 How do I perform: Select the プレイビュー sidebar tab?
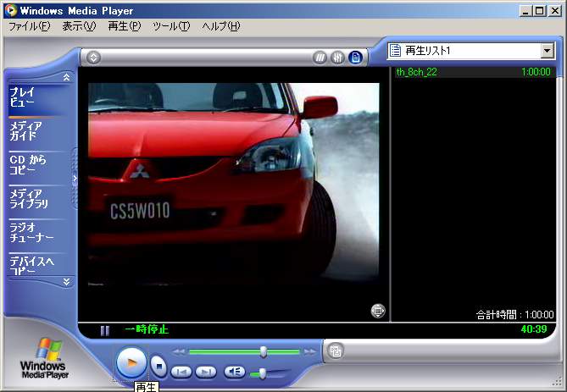(x=37, y=98)
